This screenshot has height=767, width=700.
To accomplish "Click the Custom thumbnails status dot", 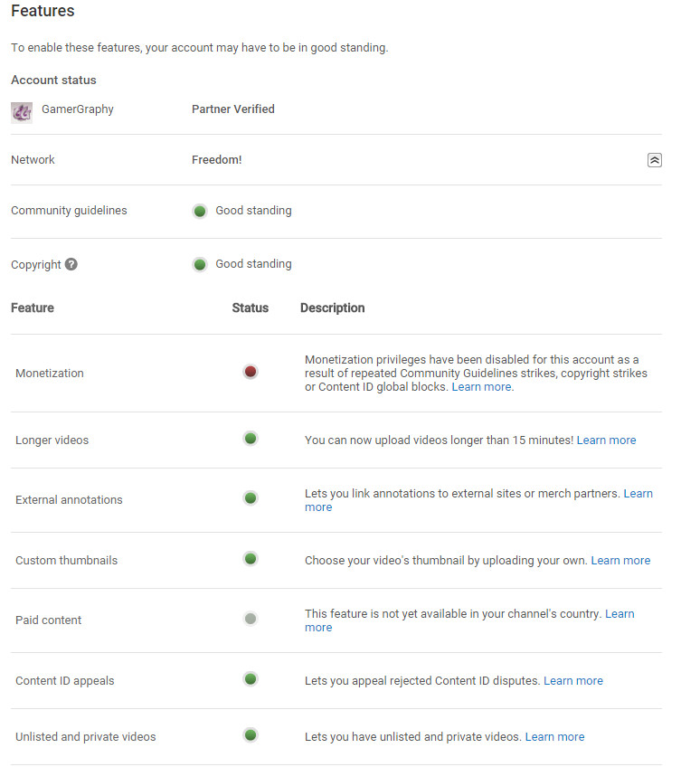I will [251, 559].
